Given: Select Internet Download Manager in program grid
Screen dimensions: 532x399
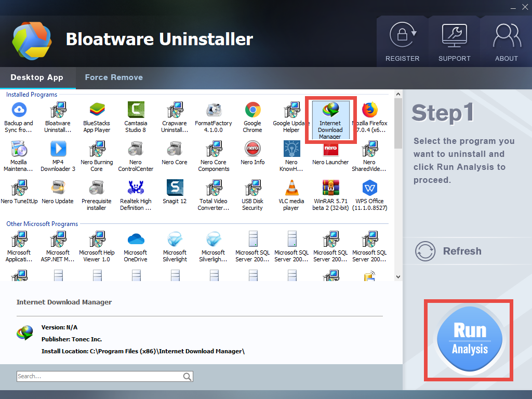Looking at the screenshot, I should (330, 120).
